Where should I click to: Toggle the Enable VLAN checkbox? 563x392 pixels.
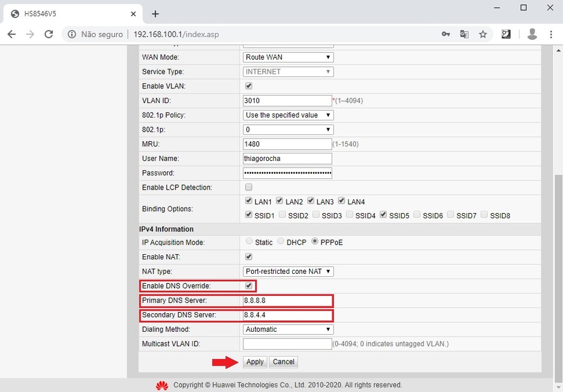(x=248, y=85)
